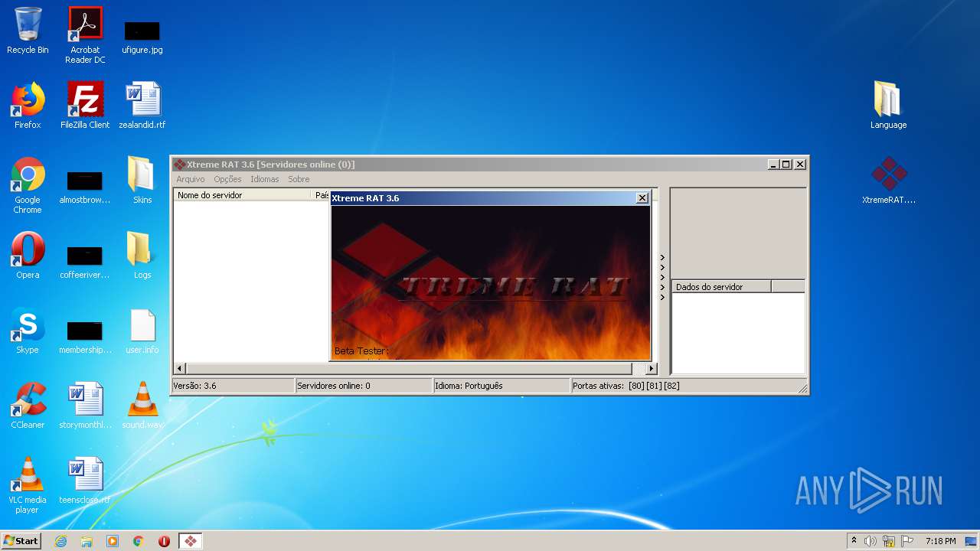Click the taskbar clock showing 7:18 PM
The width and height of the screenshot is (980, 551).
pyautogui.click(x=940, y=541)
